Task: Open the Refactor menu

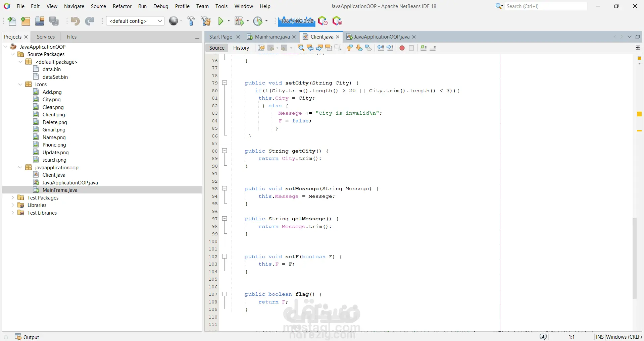Action: click(122, 6)
